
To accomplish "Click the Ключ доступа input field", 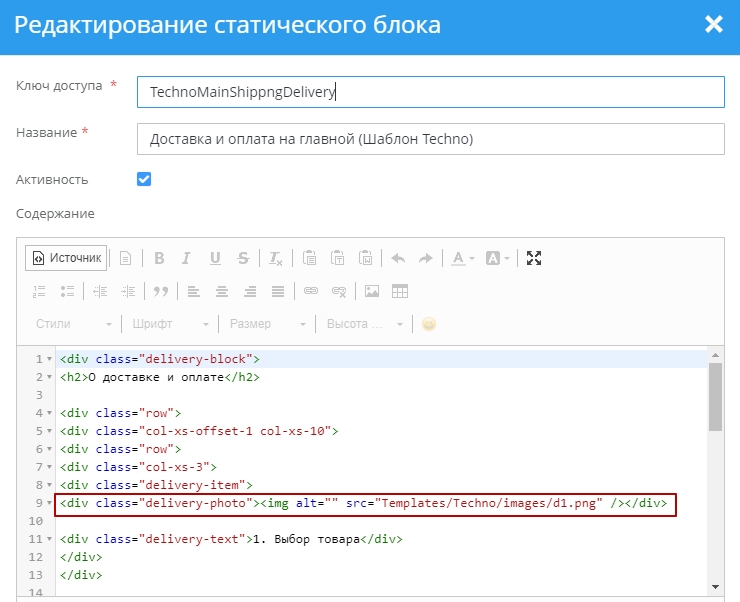I will pyautogui.click(x=430, y=92).
